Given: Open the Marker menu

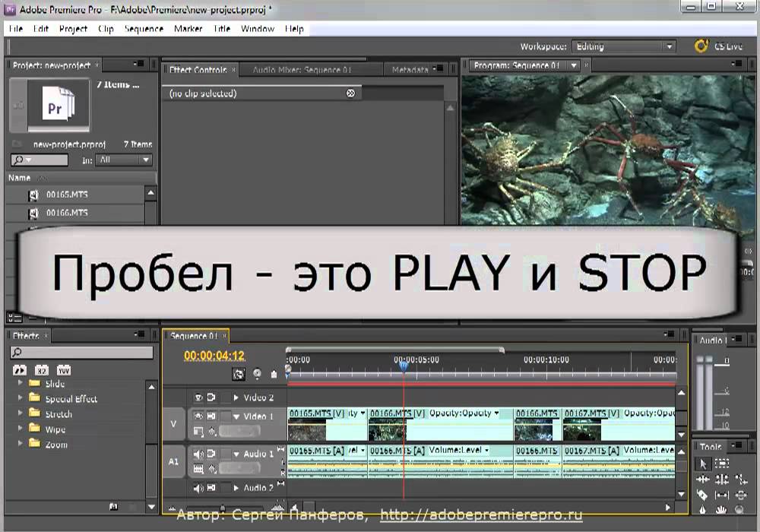Looking at the screenshot, I should [188, 29].
